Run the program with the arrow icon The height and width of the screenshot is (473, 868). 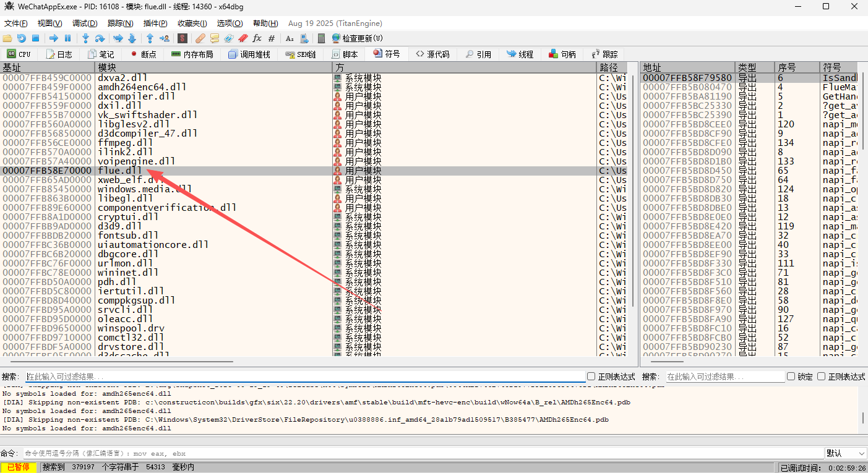point(54,38)
